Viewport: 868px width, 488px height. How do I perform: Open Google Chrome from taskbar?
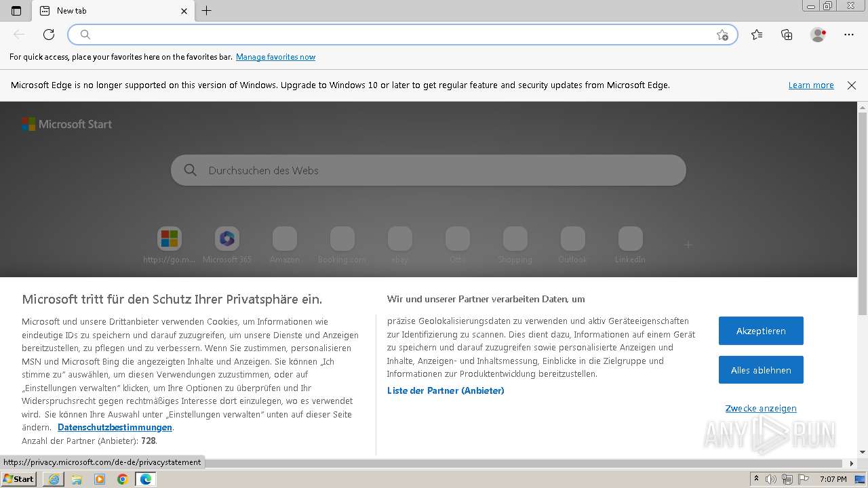coord(123,479)
